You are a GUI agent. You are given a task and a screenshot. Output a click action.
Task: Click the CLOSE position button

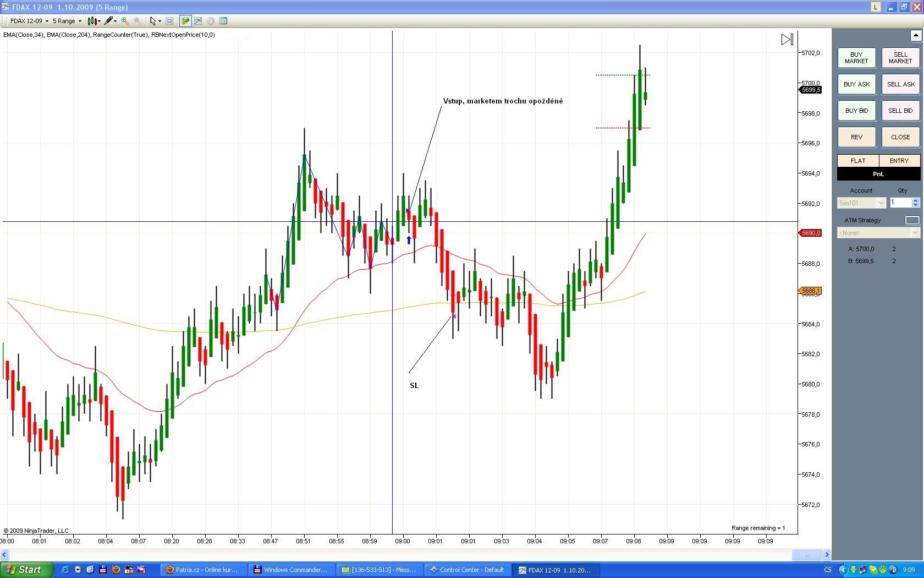900,137
